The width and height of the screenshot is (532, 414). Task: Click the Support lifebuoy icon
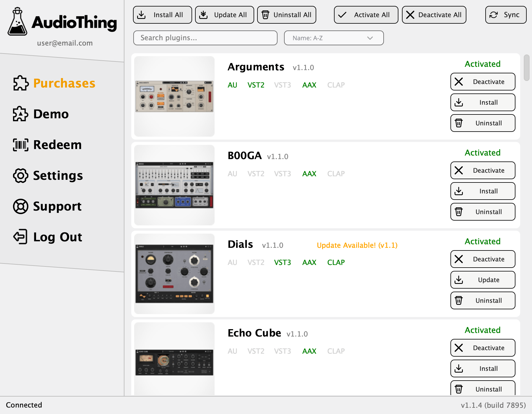[21, 206]
